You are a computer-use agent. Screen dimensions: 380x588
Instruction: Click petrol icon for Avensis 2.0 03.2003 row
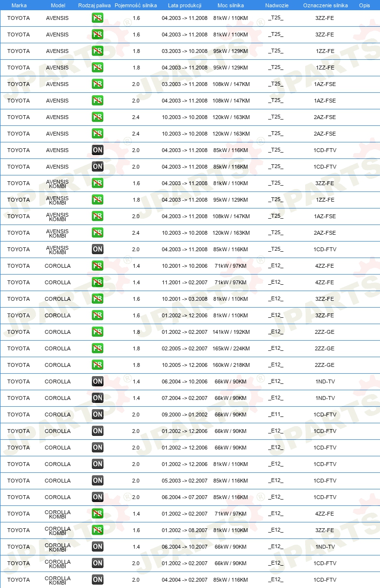point(97,84)
